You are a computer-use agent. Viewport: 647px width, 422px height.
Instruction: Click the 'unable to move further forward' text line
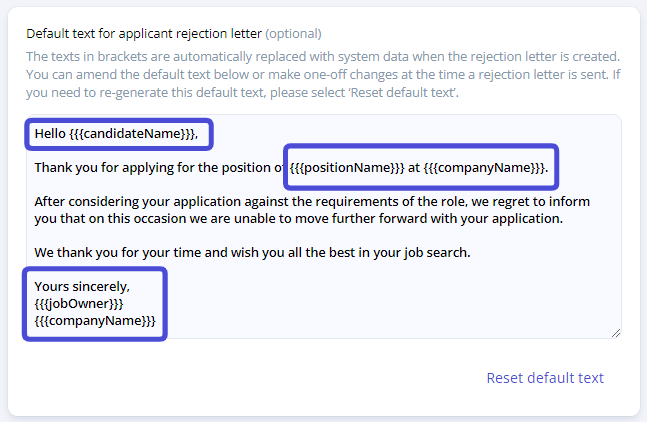click(298, 218)
